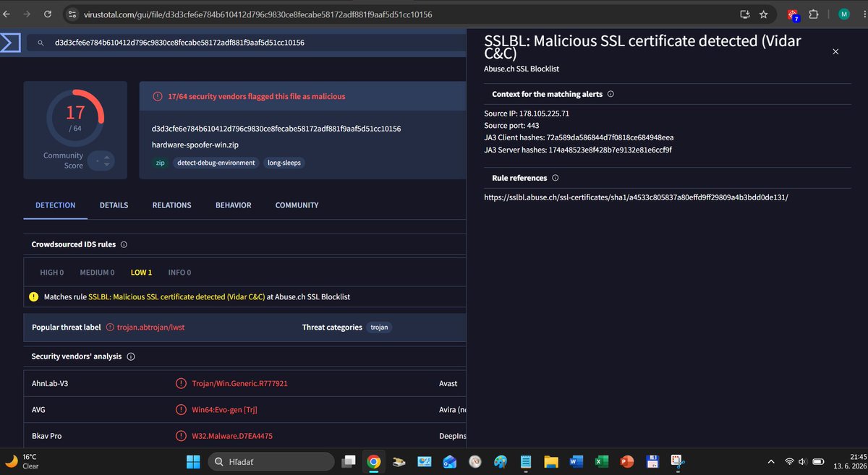Bookmark this page with star icon

pos(764,14)
